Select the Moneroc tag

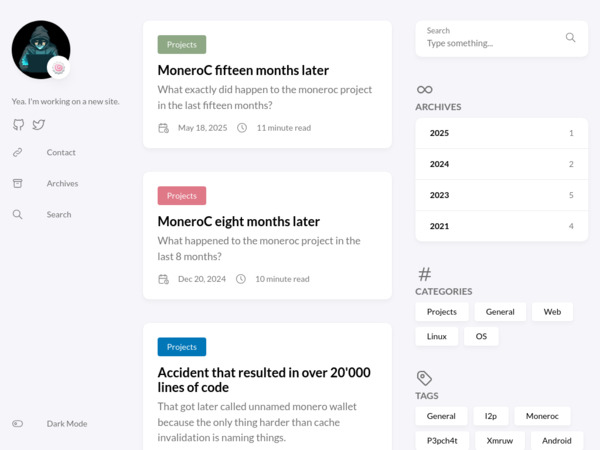(542, 416)
